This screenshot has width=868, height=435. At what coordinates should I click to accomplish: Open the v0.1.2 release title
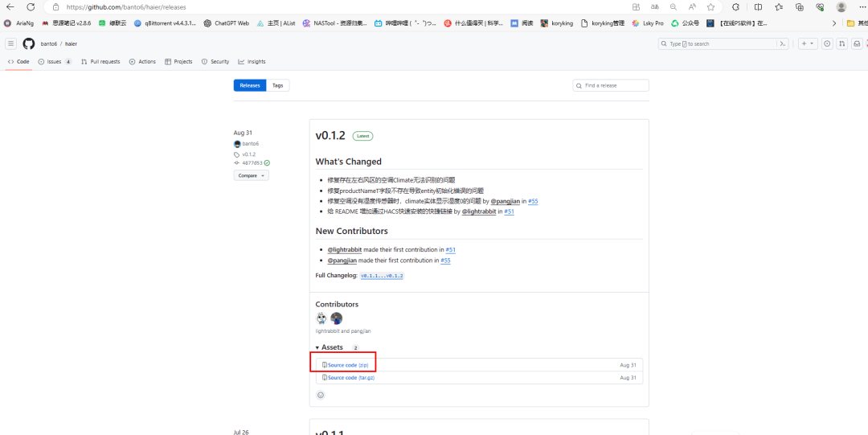(330, 136)
